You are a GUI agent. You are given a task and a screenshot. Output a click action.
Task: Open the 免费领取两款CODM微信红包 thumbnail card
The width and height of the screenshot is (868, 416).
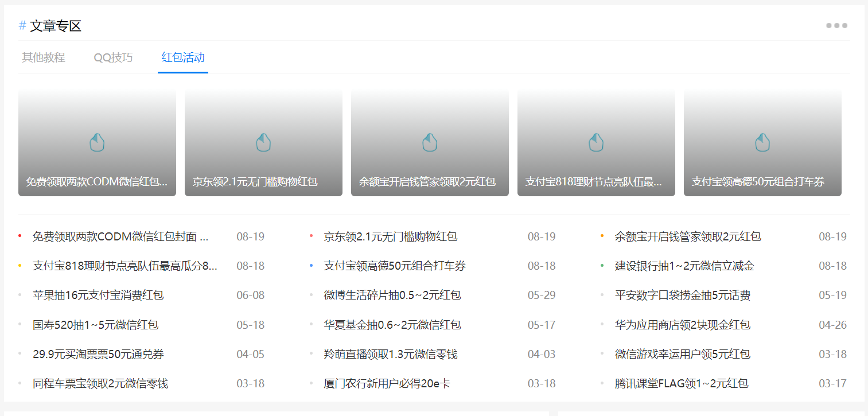point(97,142)
